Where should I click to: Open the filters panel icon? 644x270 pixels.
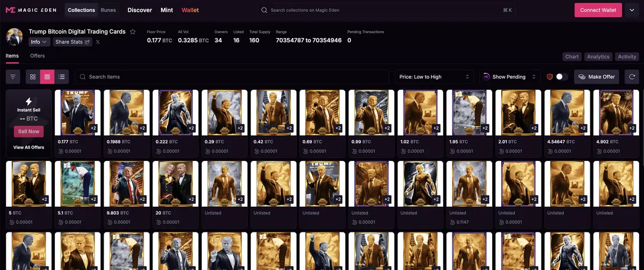coord(13,77)
